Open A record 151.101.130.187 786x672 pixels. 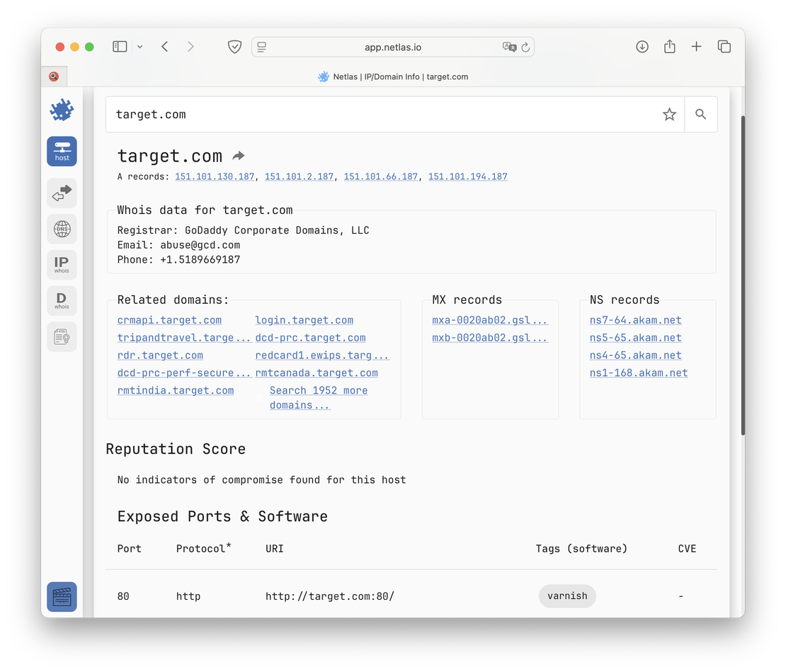215,176
